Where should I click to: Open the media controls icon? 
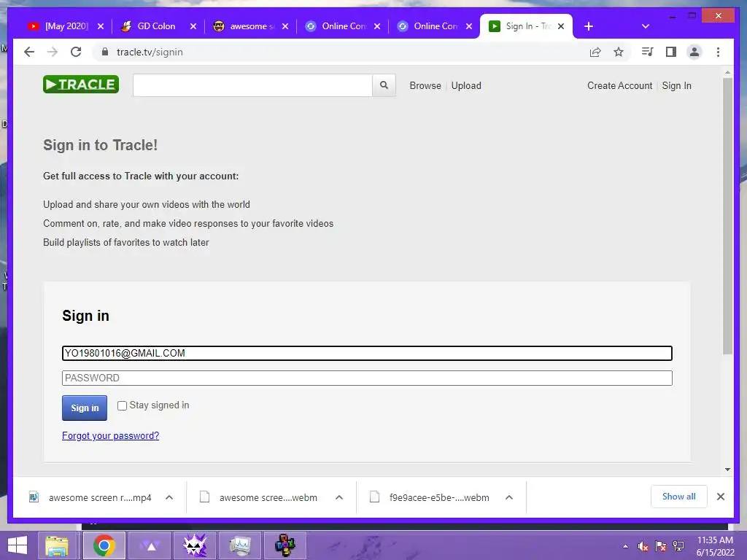[x=647, y=52]
